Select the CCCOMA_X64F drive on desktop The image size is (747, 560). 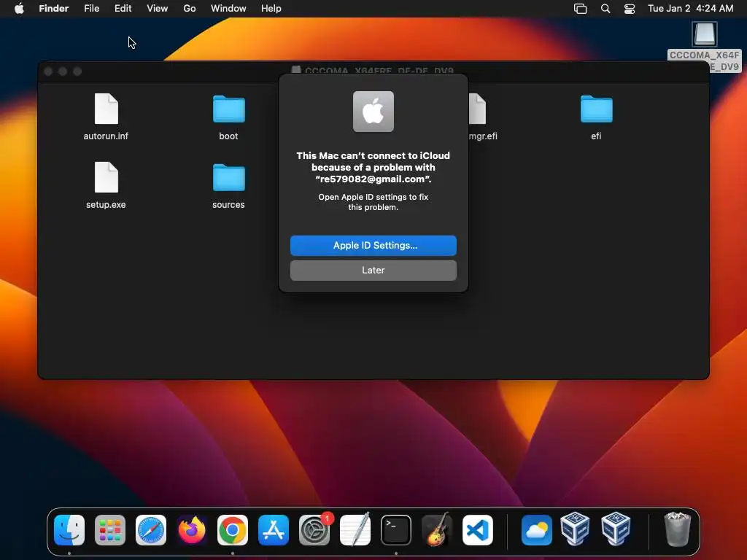704,34
